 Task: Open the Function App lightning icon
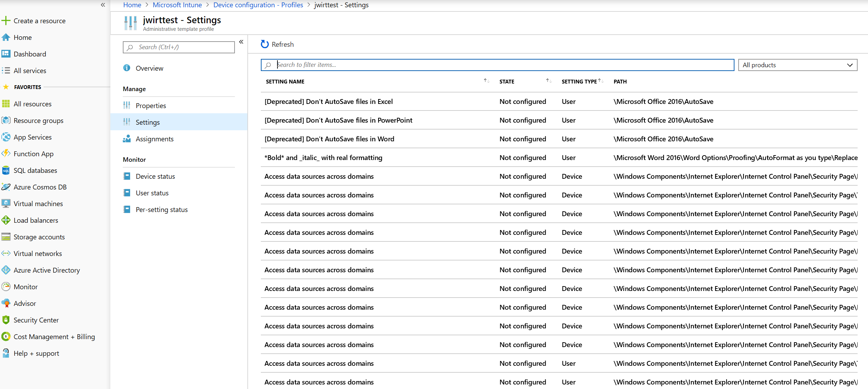click(x=6, y=153)
